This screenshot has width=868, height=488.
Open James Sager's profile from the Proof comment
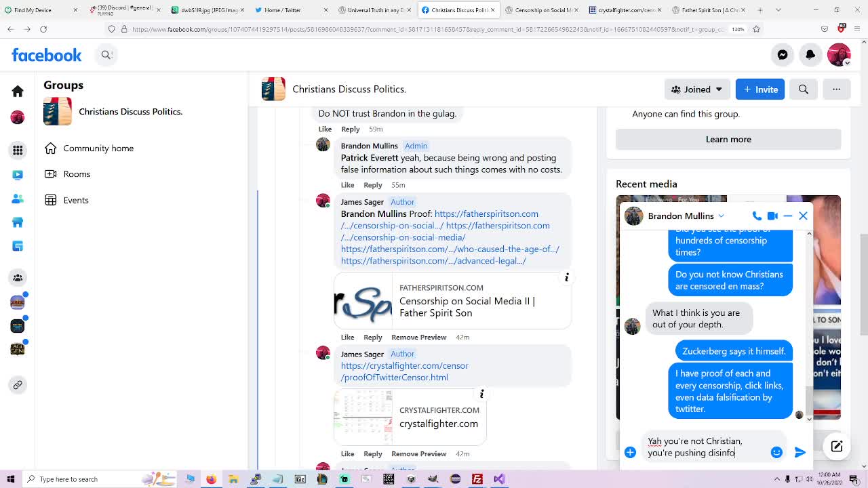[362, 202]
